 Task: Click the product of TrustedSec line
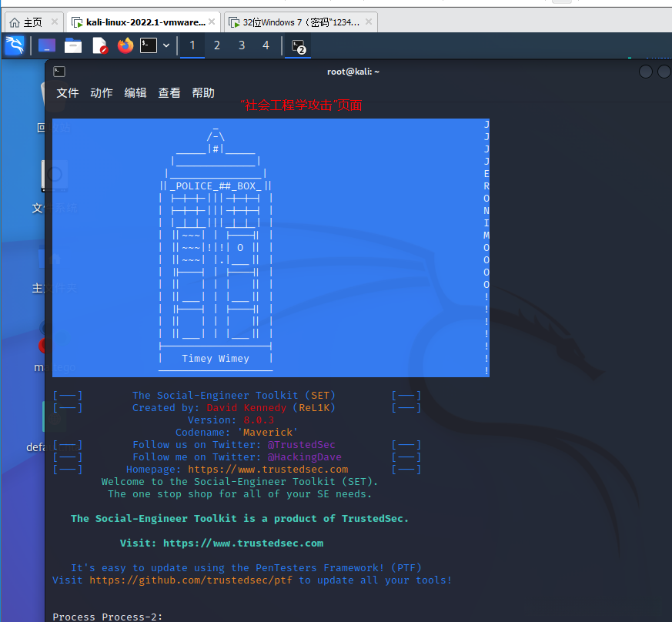pyautogui.click(x=239, y=518)
